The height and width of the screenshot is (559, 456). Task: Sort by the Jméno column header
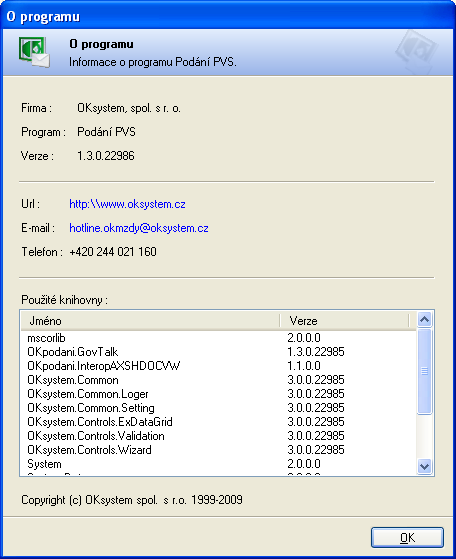coord(150,320)
